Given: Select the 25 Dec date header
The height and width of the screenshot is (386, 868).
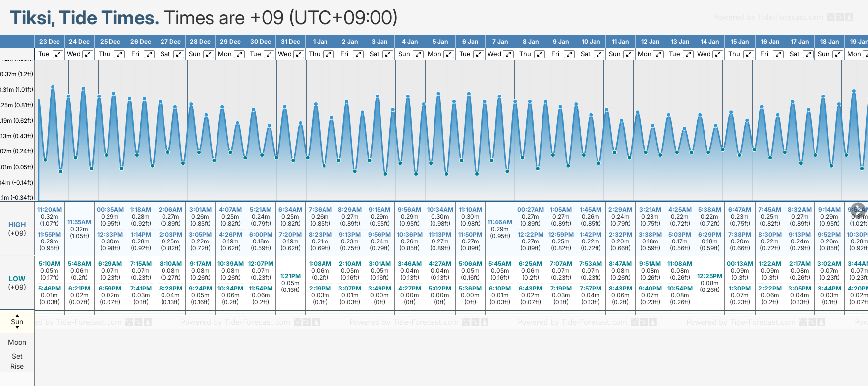Looking at the screenshot, I should click(110, 42).
